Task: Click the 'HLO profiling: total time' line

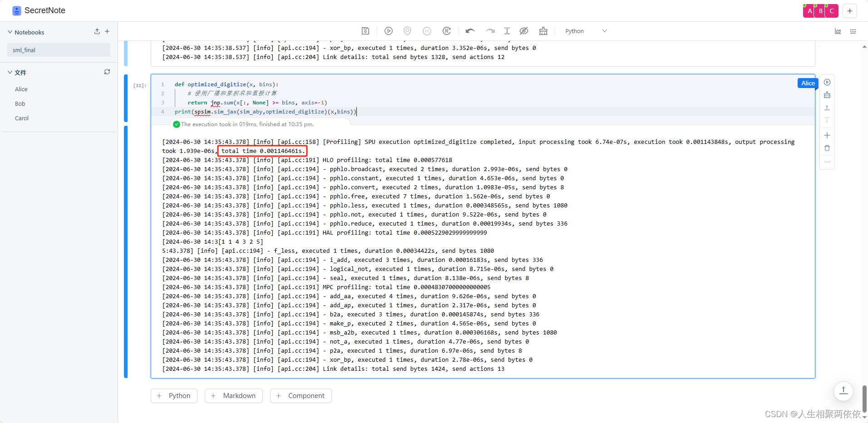Action: pyautogui.click(x=307, y=160)
